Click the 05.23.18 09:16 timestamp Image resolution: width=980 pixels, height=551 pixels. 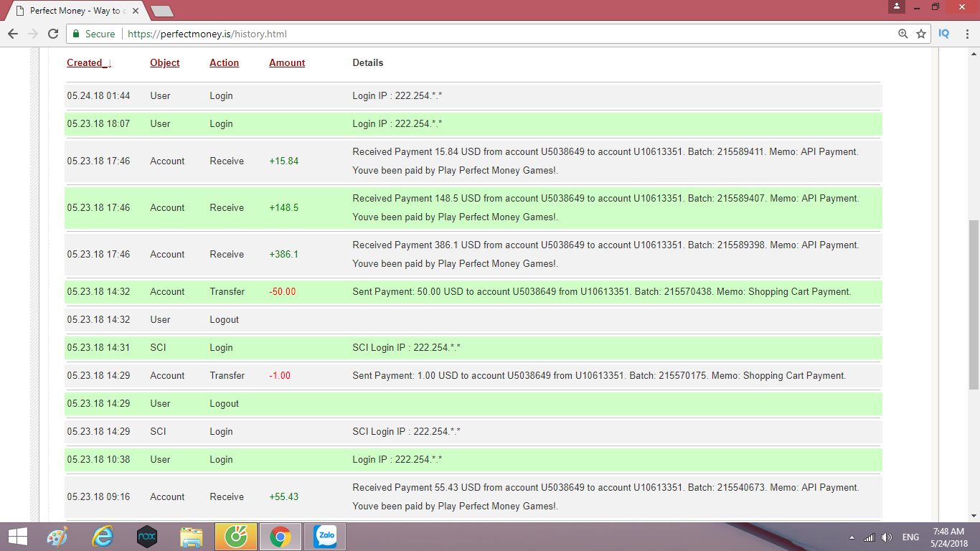pyautogui.click(x=99, y=497)
